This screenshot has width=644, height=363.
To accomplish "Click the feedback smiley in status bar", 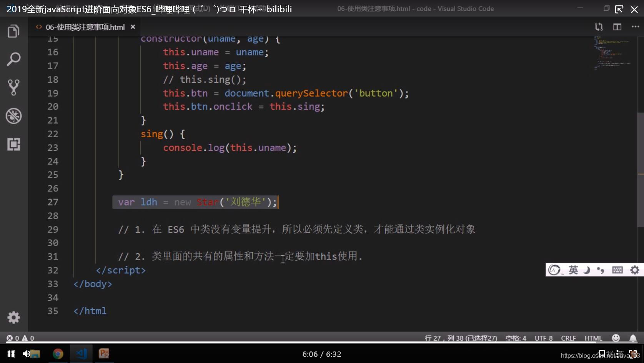I will 616,338.
